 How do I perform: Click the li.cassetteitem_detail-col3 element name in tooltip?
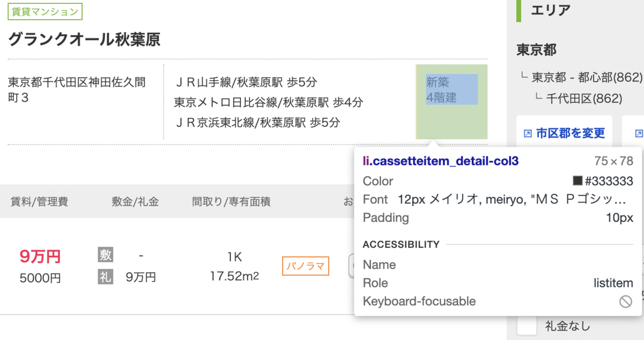[x=441, y=161]
